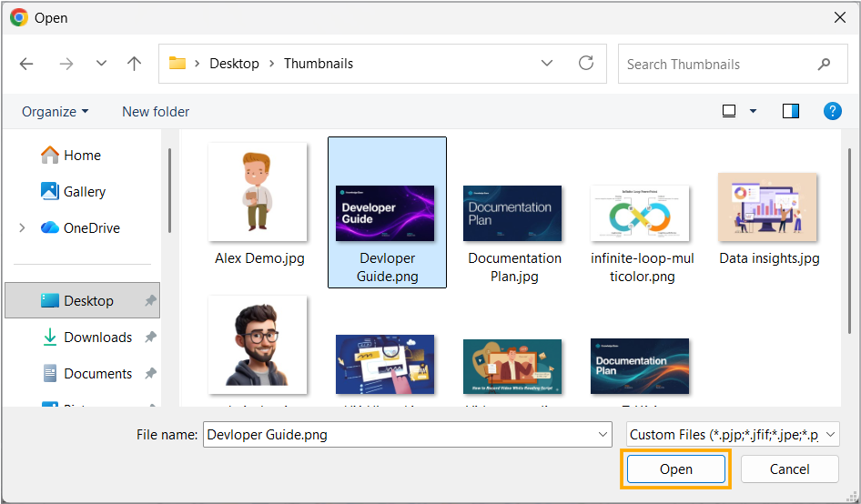Go to Home in sidebar
861x504 pixels.
pyautogui.click(x=71, y=156)
